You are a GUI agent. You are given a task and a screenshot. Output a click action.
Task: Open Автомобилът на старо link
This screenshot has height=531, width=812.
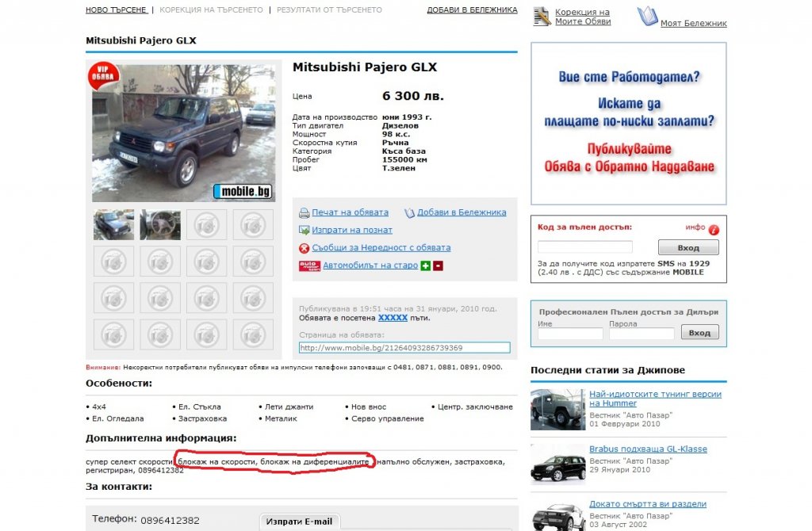pos(370,265)
